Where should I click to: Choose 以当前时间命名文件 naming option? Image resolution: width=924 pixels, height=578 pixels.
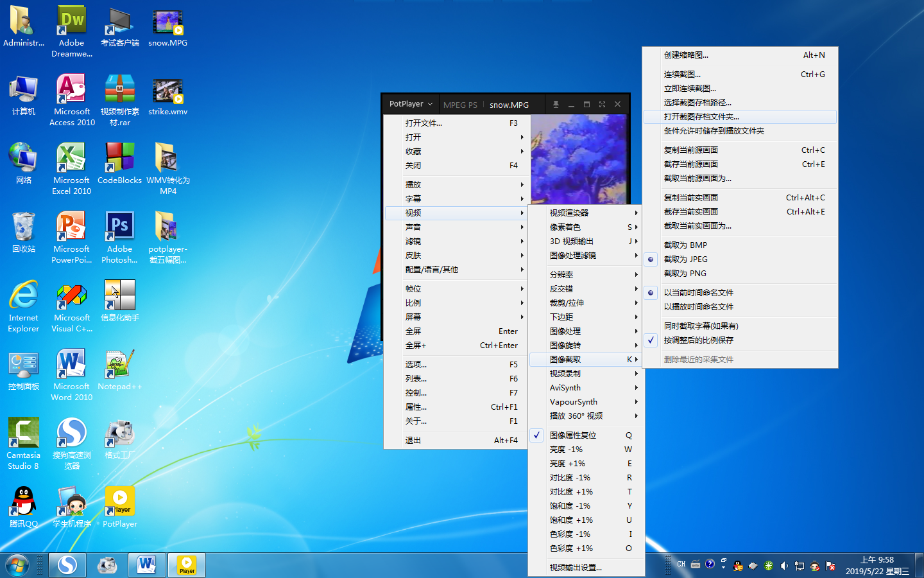(740, 293)
